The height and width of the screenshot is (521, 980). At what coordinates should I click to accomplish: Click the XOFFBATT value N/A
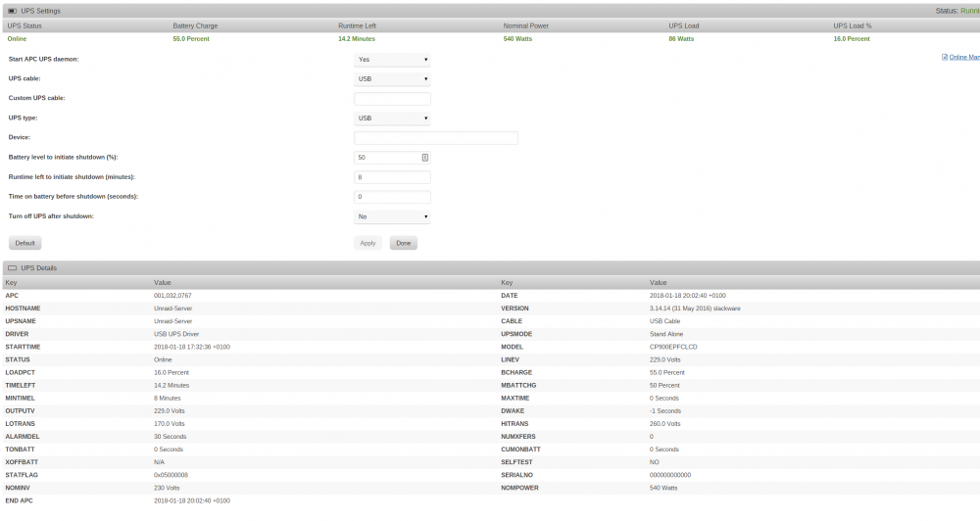[x=159, y=462]
